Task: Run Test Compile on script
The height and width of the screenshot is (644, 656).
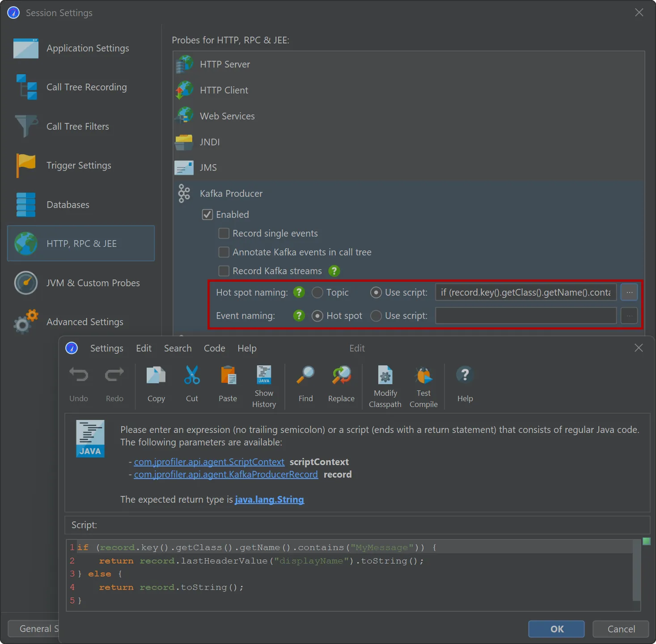Action: (x=423, y=386)
